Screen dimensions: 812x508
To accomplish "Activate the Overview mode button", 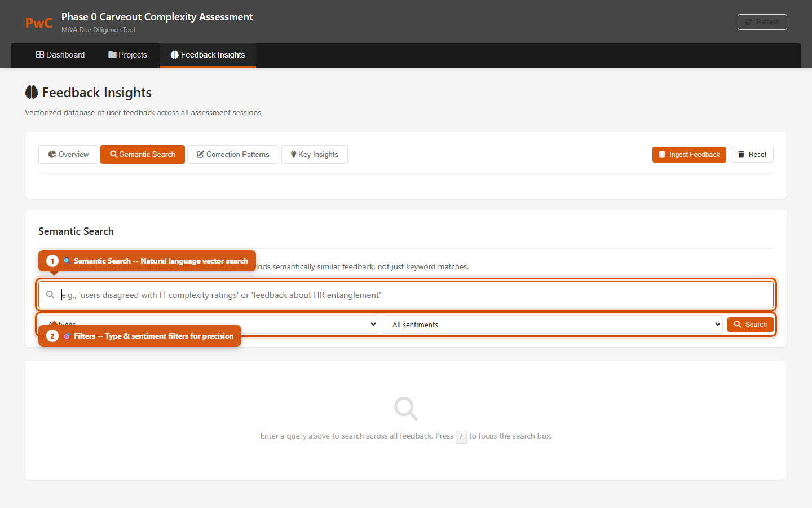I will click(68, 154).
